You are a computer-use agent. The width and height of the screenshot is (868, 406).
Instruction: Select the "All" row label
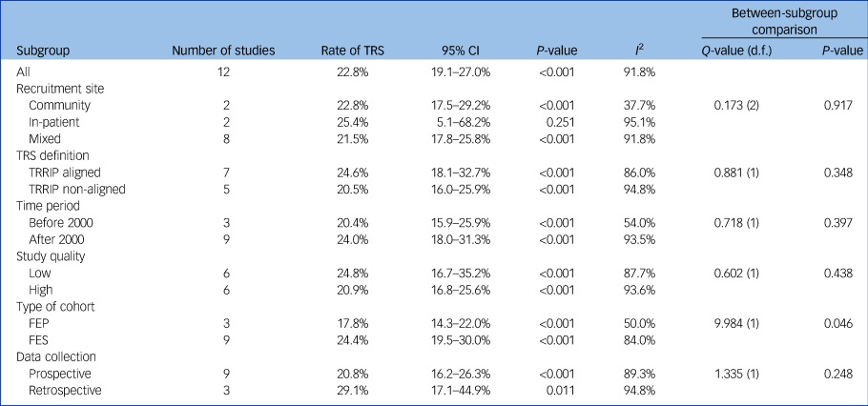pyautogui.click(x=24, y=71)
